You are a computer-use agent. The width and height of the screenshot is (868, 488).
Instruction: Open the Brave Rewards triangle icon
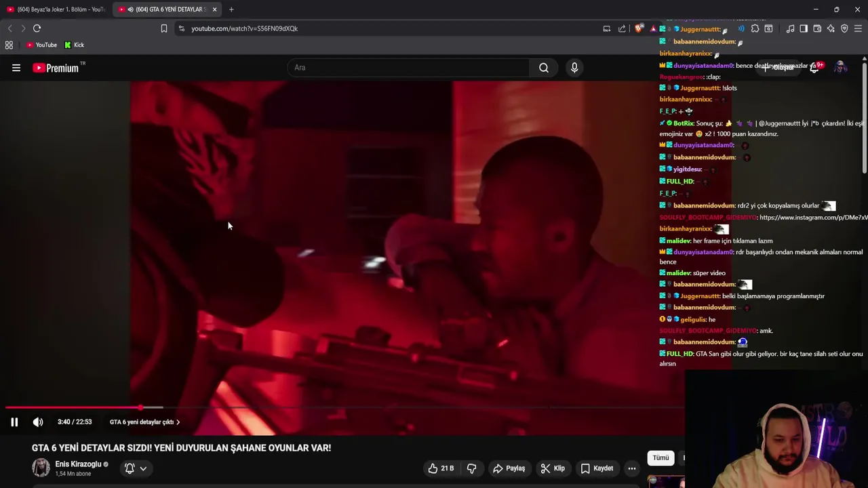pos(653,28)
